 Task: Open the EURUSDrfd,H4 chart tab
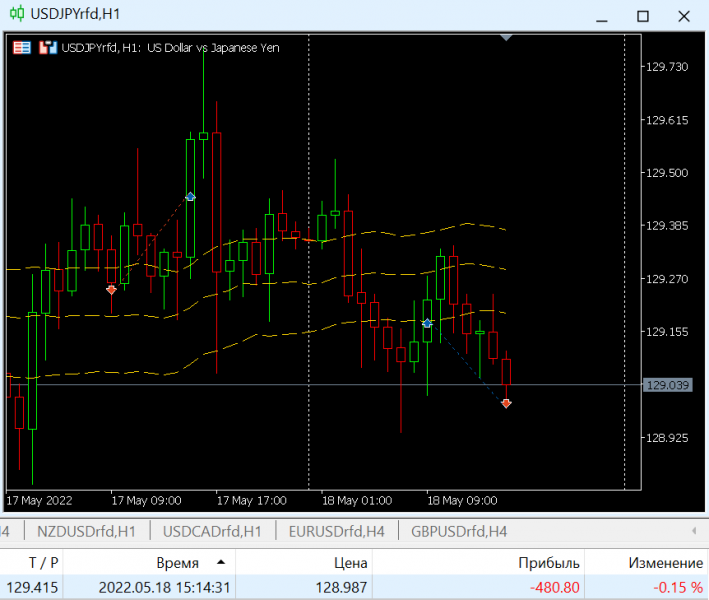pyautogui.click(x=336, y=531)
